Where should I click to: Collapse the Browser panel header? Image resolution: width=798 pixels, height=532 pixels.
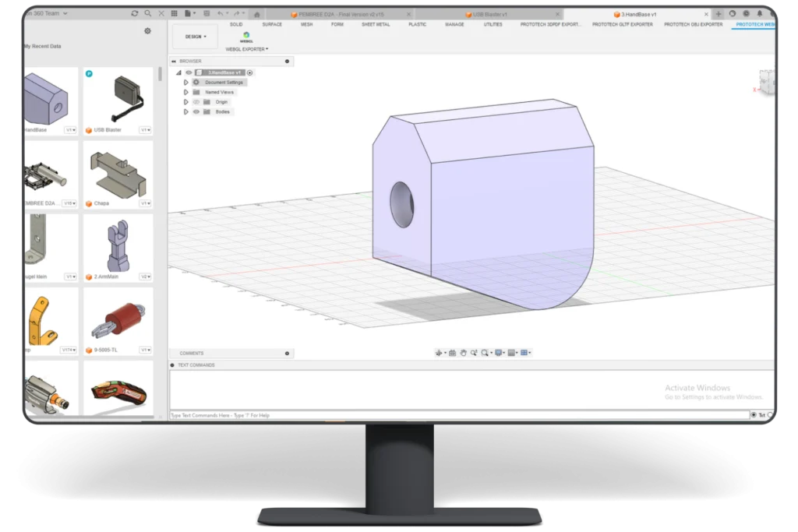tap(174, 61)
